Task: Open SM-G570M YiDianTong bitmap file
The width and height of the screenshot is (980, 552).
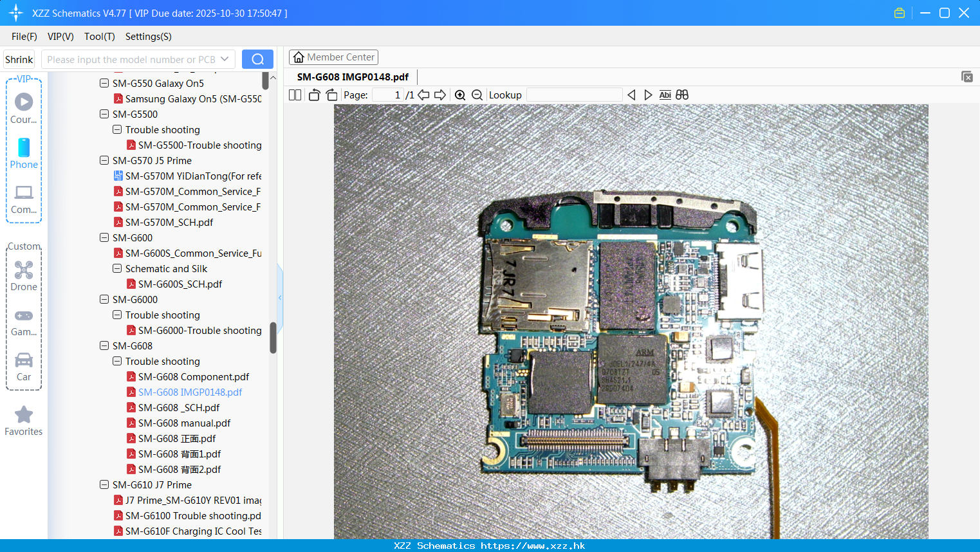Action: (x=193, y=176)
